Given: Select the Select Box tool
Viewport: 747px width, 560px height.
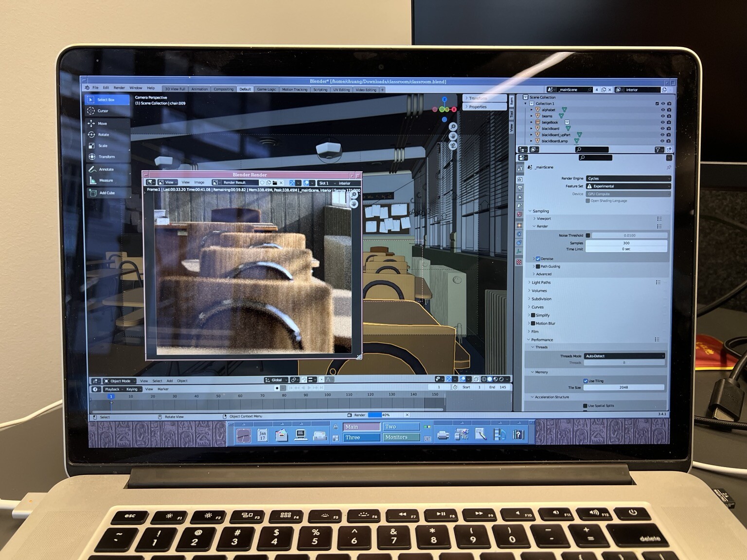Looking at the screenshot, I should coord(107,100).
